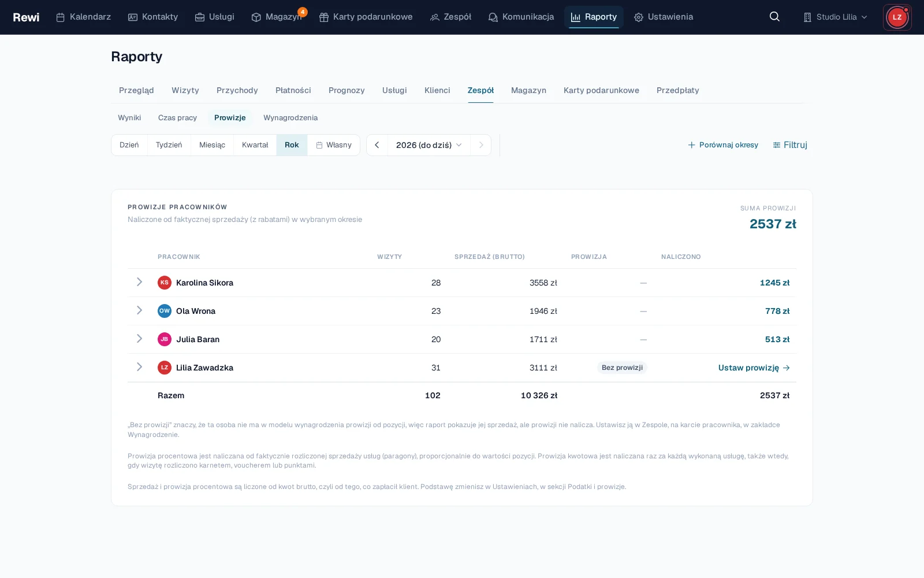Image resolution: width=924 pixels, height=578 pixels.
Task: Open the Wyniki sub-tab
Action: (129, 117)
